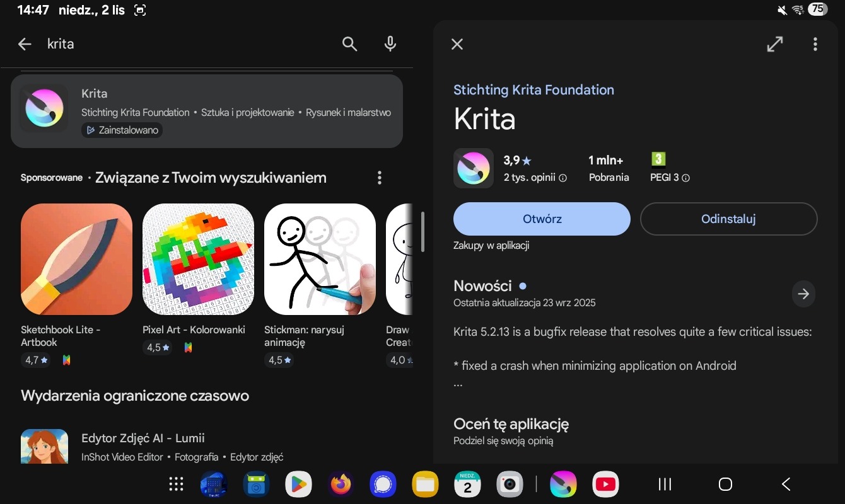Open the Stichting Krita Foundation developer link
The width and height of the screenshot is (845, 504).
coord(533,90)
